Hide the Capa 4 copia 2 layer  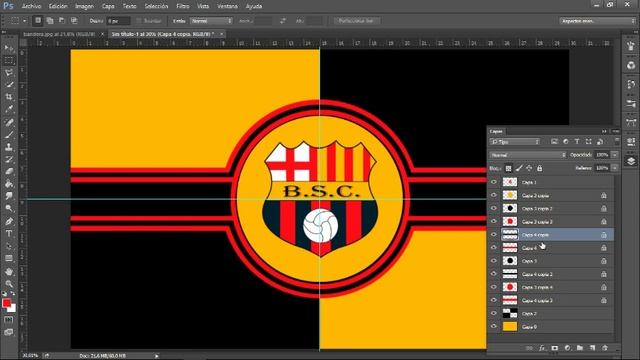(x=494, y=274)
